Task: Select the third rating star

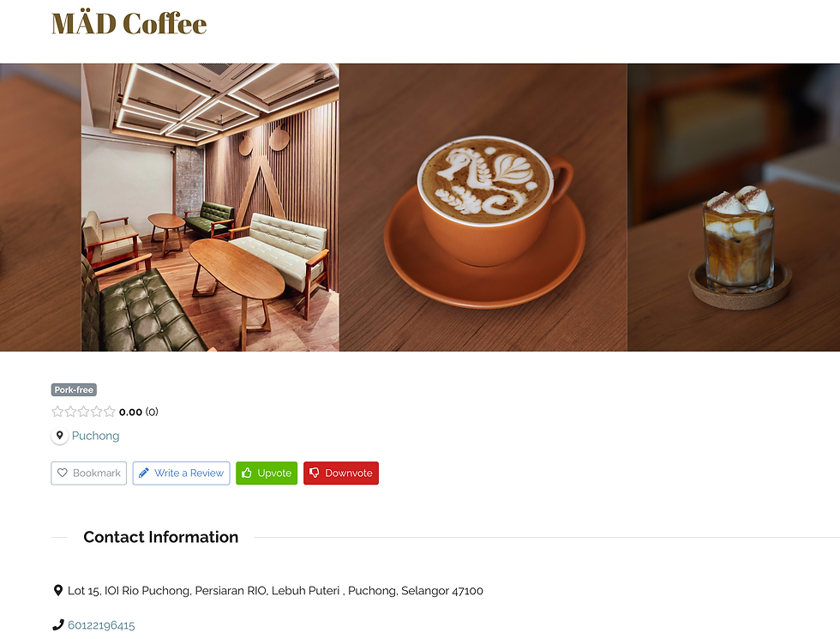Action: point(84,412)
